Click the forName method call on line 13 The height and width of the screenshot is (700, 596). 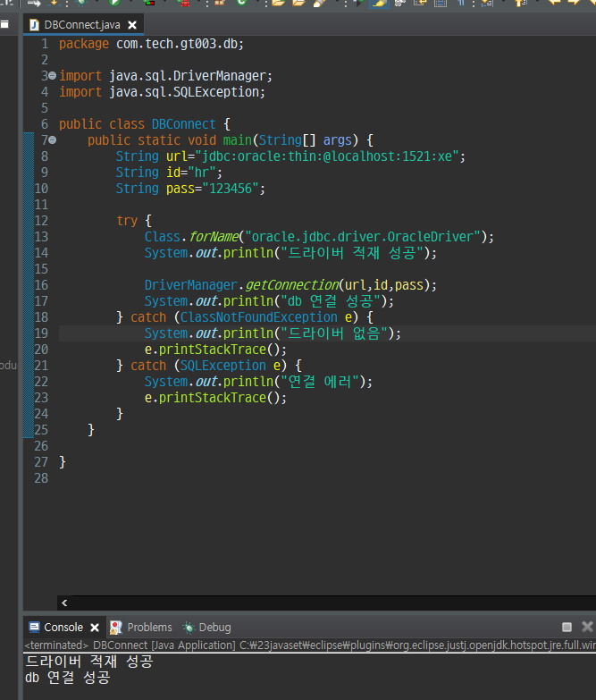coord(214,237)
